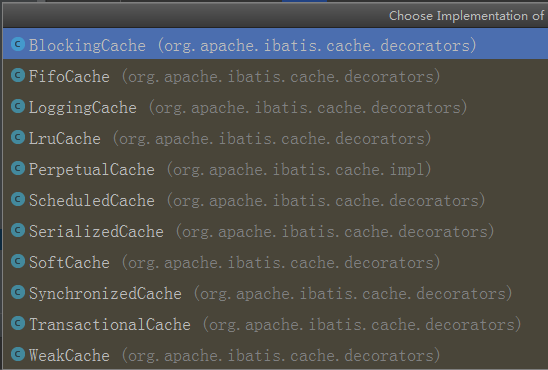
Task: Click the class icon beside SerializedCache
Action: (x=18, y=230)
